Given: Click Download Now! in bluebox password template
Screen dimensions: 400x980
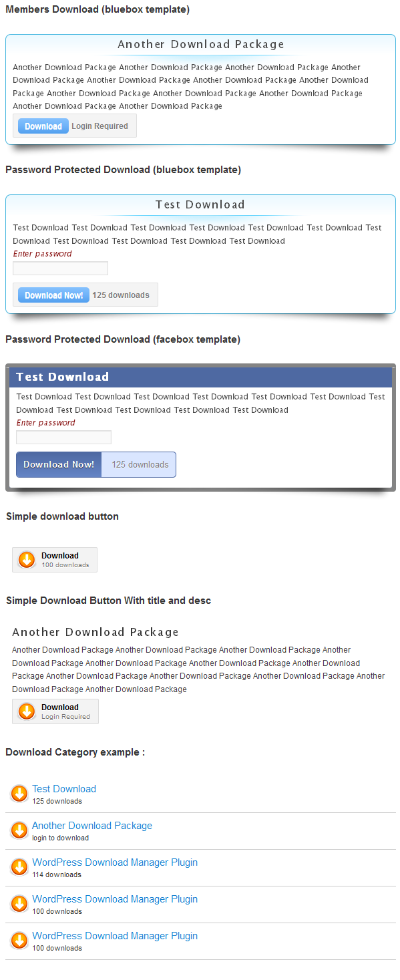Looking at the screenshot, I should click(x=53, y=295).
